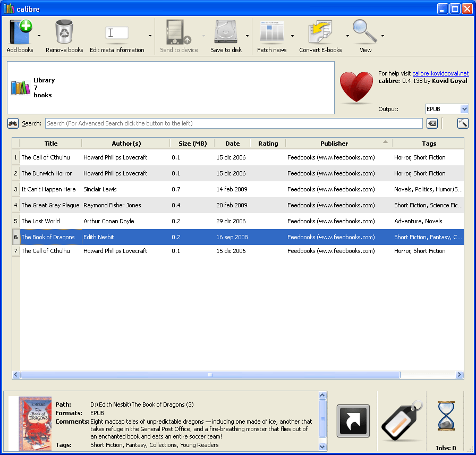Click the Add books icon

tap(19, 32)
